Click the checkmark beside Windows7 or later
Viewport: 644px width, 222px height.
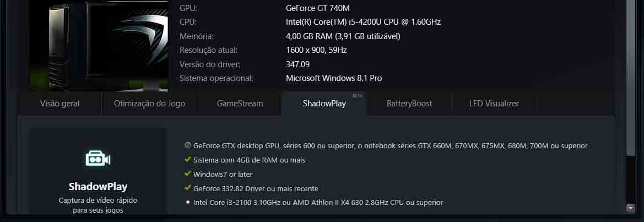188,174
